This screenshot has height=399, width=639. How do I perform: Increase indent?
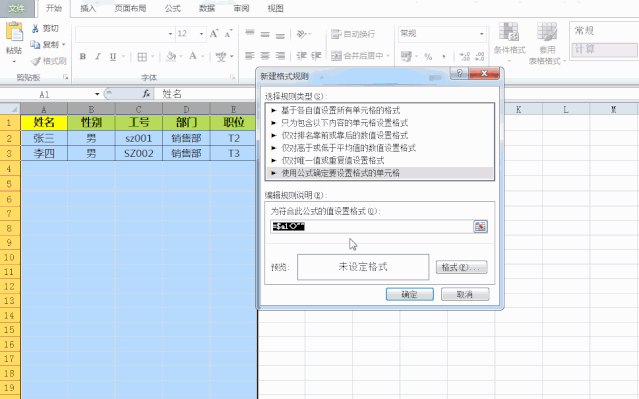click(316, 56)
